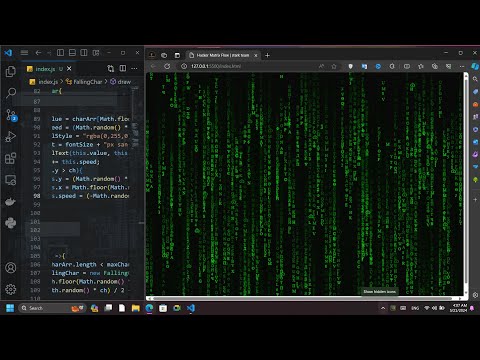Viewport: 480px width, 360px height.
Task: Close the index.js editor tab
Action: tap(69, 68)
